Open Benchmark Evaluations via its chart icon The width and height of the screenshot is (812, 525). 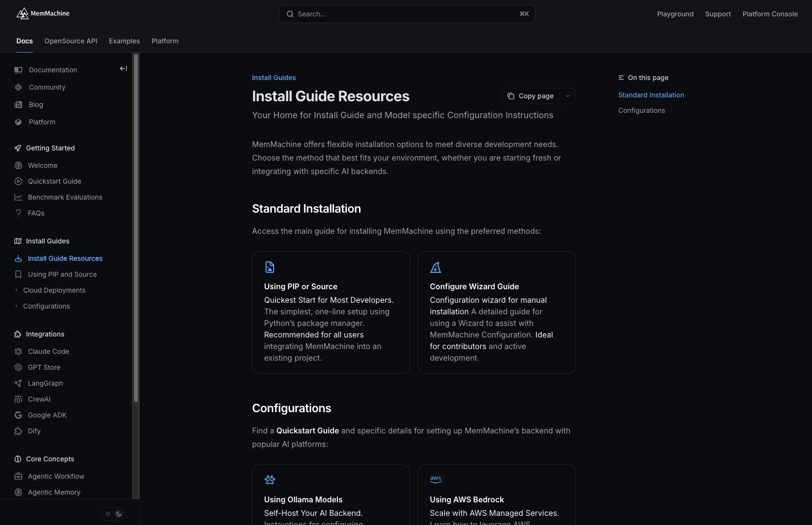(18, 197)
